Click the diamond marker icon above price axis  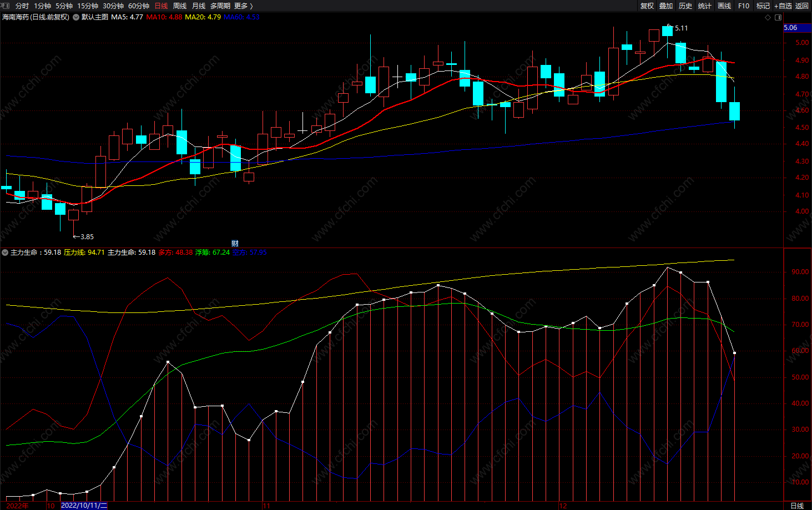pyautogui.click(x=768, y=17)
